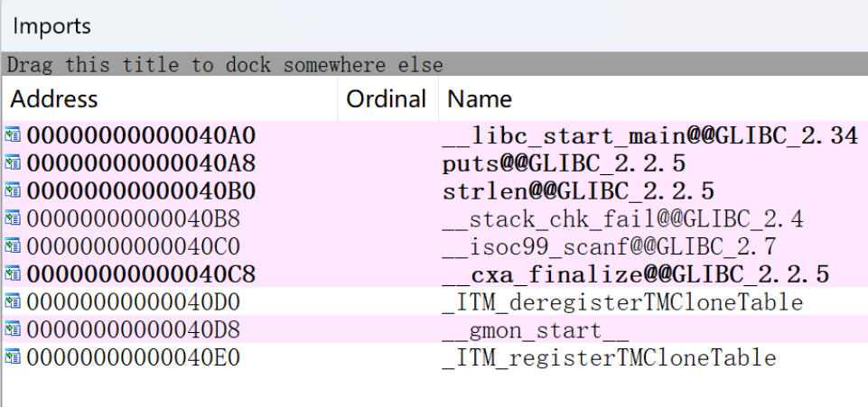Viewport: 868px width, 407px height.
Task: Click the import icon beside address 00000000000040C0
Action: (12, 245)
